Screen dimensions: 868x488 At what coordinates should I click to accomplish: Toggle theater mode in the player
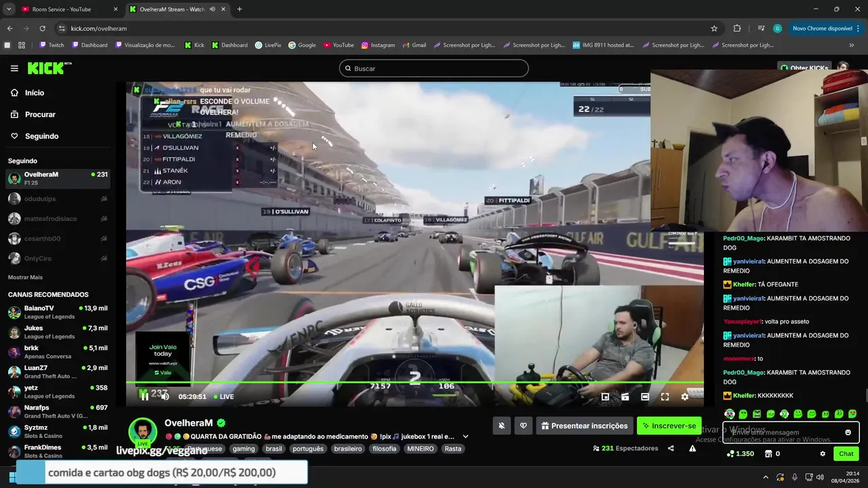coord(645,396)
